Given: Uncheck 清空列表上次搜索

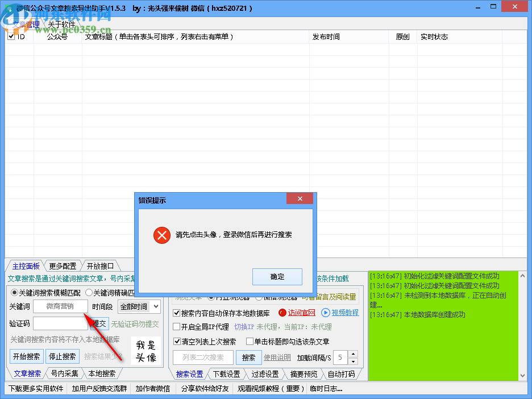Looking at the screenshot, I should coord(176,342).
